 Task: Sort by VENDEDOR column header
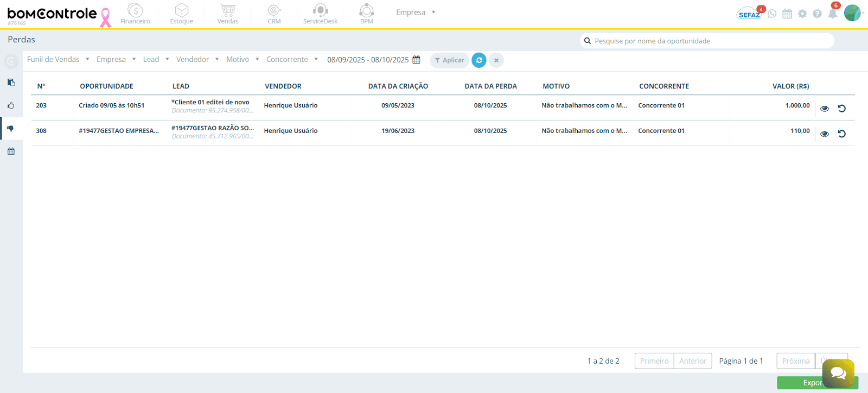tap(283, 86)
